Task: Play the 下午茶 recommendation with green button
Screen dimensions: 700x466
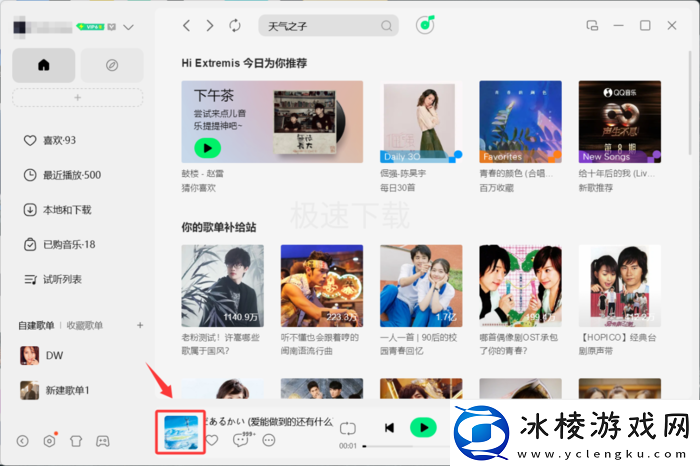Action: (208, 148)
